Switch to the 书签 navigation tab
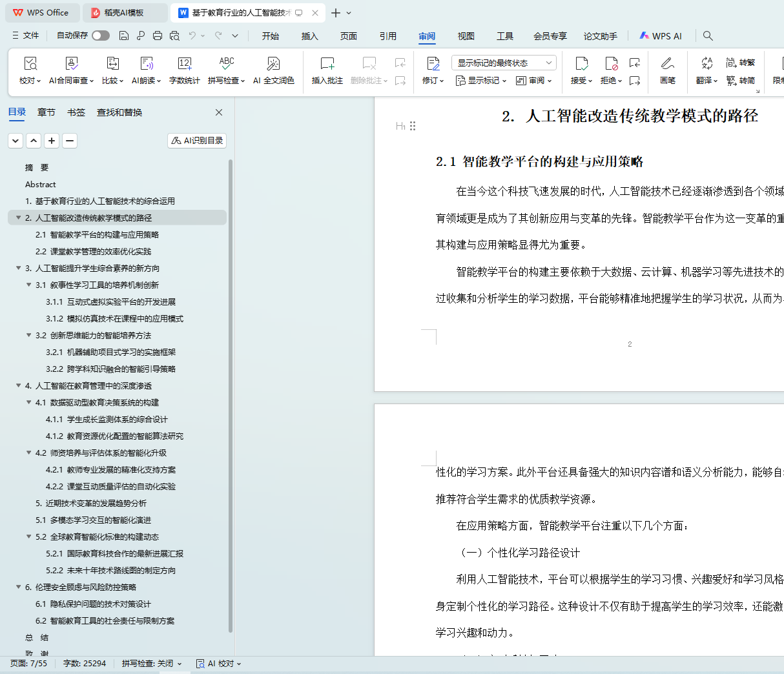 (x=76, y=112)
